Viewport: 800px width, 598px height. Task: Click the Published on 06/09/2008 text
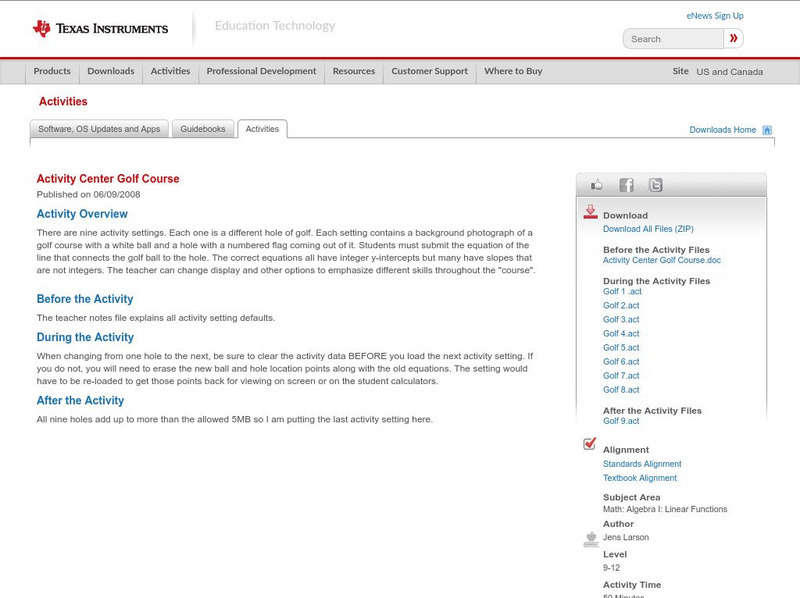point(88,194)
